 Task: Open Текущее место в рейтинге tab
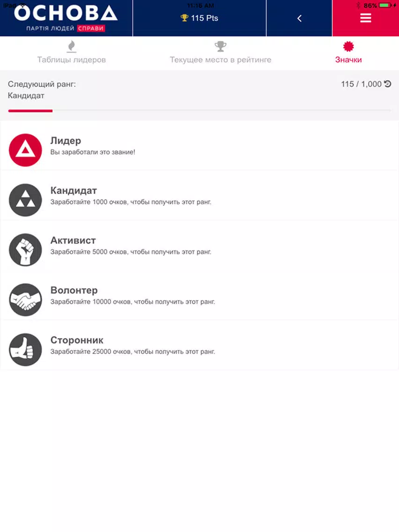pos(221,53)
